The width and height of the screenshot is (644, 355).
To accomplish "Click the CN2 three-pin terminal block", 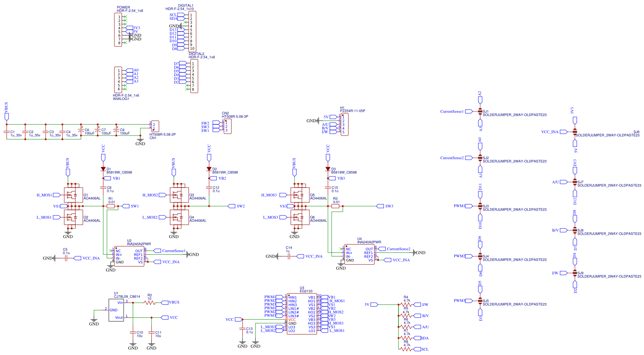I will pos(228,126).
